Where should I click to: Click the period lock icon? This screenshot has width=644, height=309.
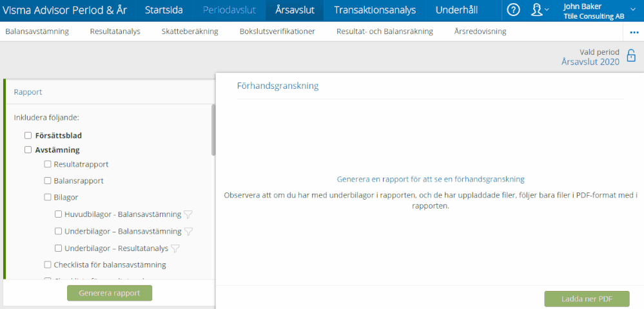(x=631, y=56)
